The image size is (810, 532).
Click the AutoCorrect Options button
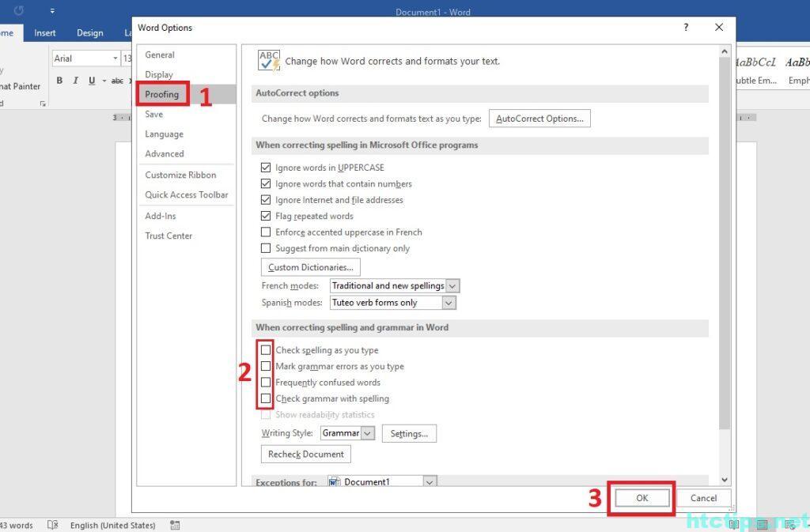539,119
